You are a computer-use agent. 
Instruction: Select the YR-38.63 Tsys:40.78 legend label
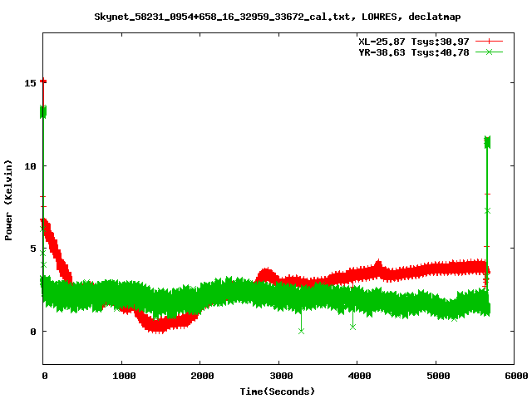[414, 52]
